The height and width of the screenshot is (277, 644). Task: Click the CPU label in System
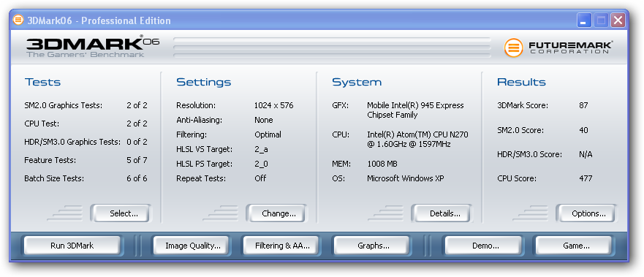point(341,134)
